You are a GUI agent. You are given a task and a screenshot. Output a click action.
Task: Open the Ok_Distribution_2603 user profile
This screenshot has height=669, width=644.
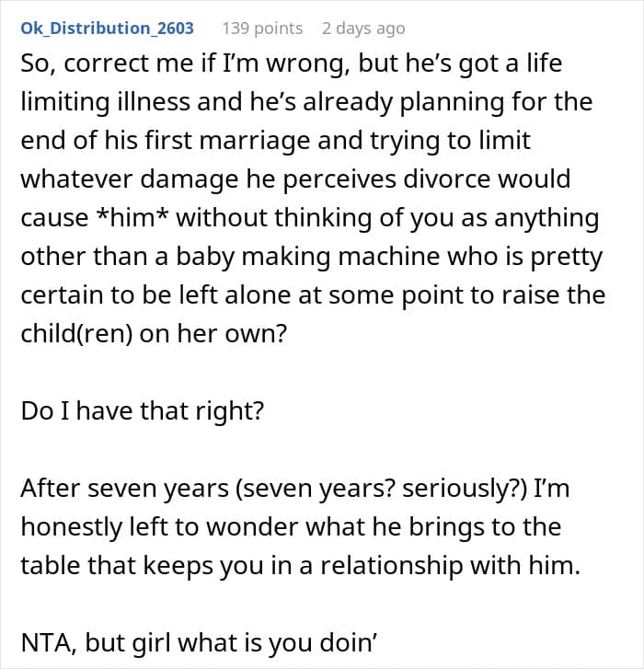point(107,28)
